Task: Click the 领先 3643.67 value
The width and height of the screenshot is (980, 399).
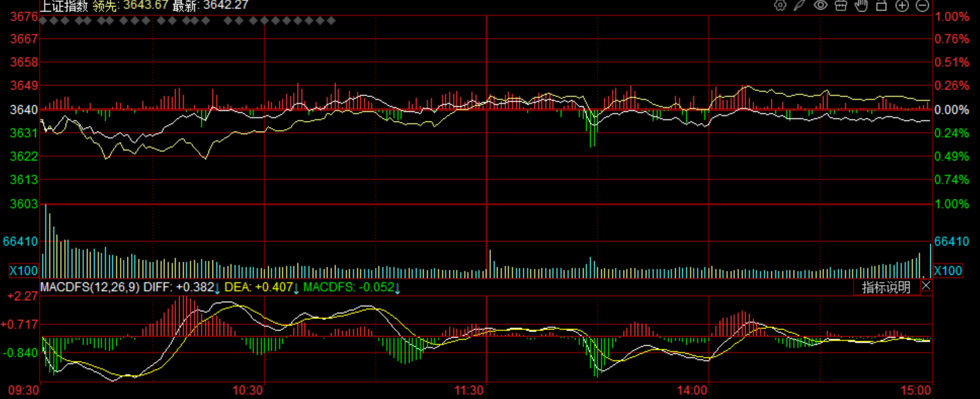Action: click(x=130, y=5)
